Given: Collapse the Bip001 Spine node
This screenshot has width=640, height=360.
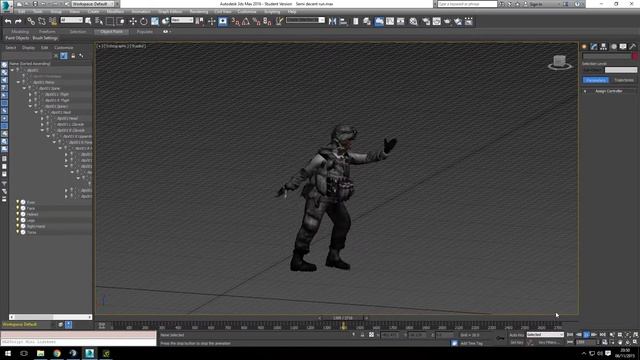Looking at the screenshot, I should (x=24, y=88).
